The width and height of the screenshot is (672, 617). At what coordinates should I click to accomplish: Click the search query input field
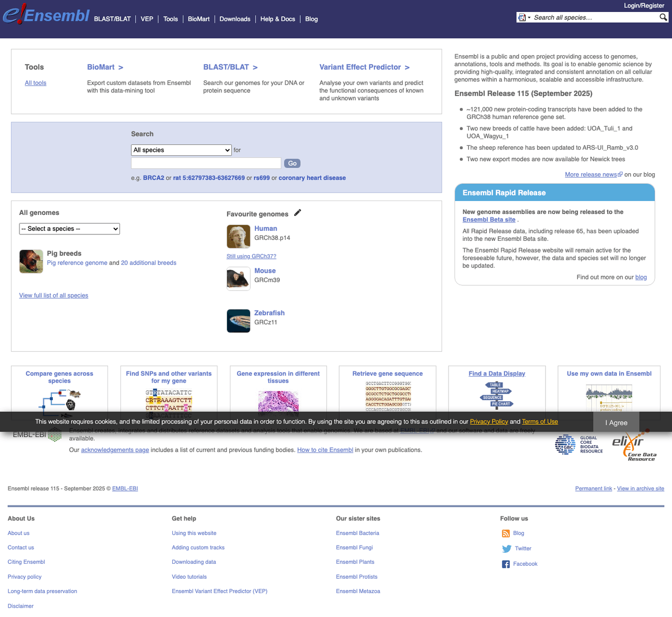tap(206, 163)
